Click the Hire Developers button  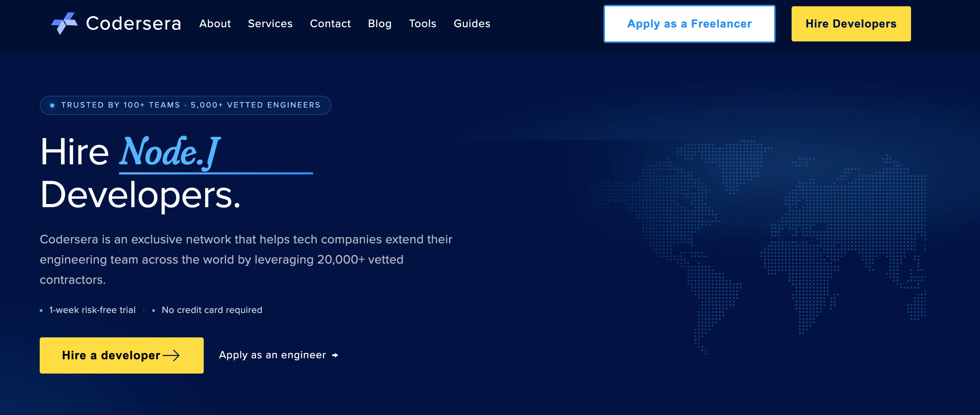[851, 24]
